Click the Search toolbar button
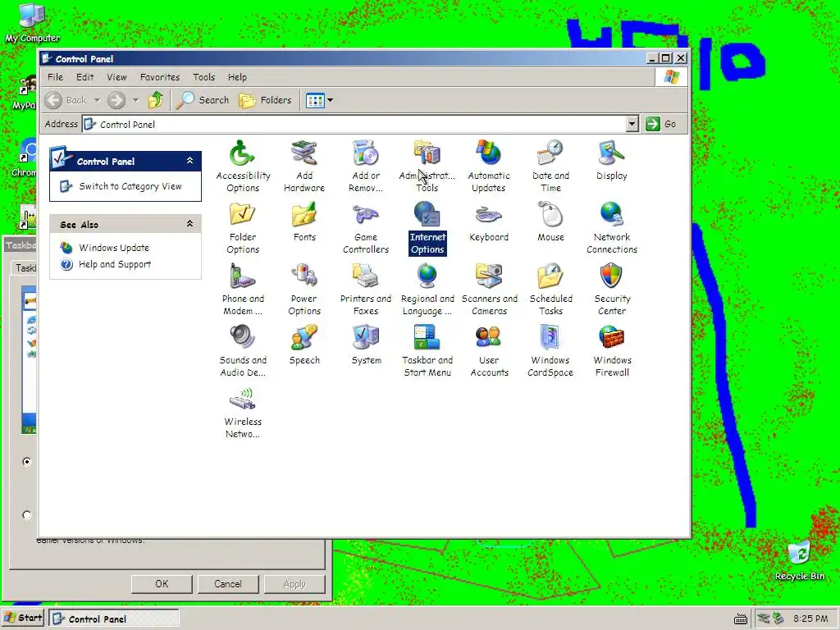Screen dimensions: 840x630 pyautogui.click(x=203, y=100)
